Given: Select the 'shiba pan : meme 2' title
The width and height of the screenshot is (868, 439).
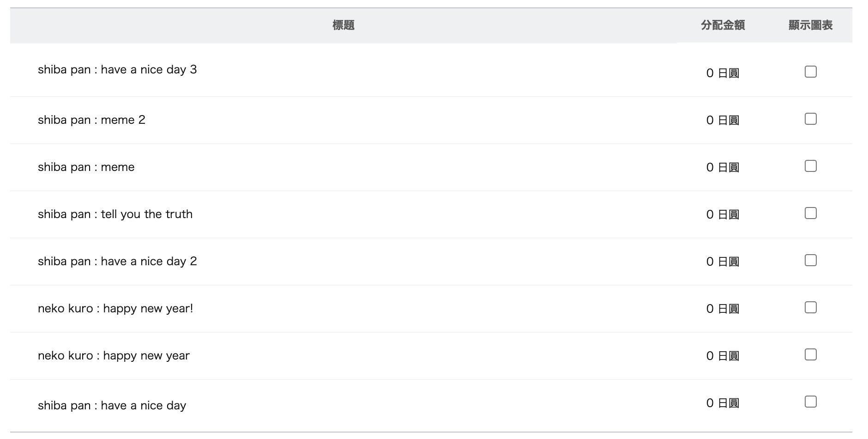Looking at the screenshot, I should pos(91,120).
